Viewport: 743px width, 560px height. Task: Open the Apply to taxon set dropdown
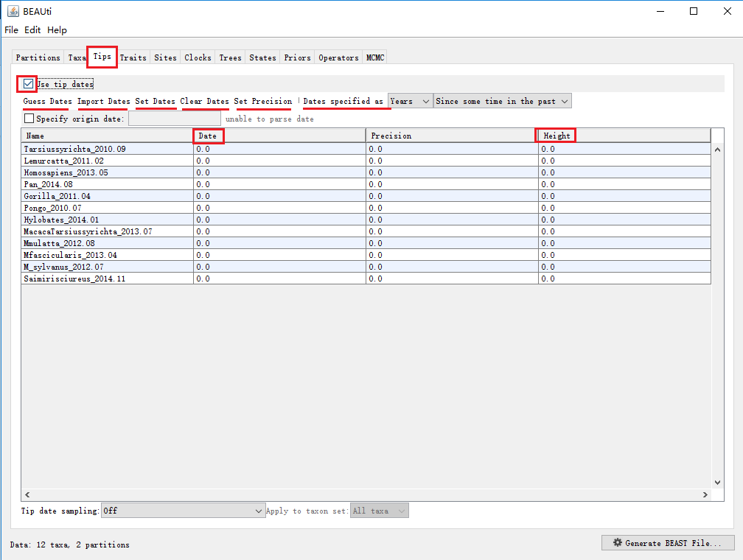tap(379, 511)
